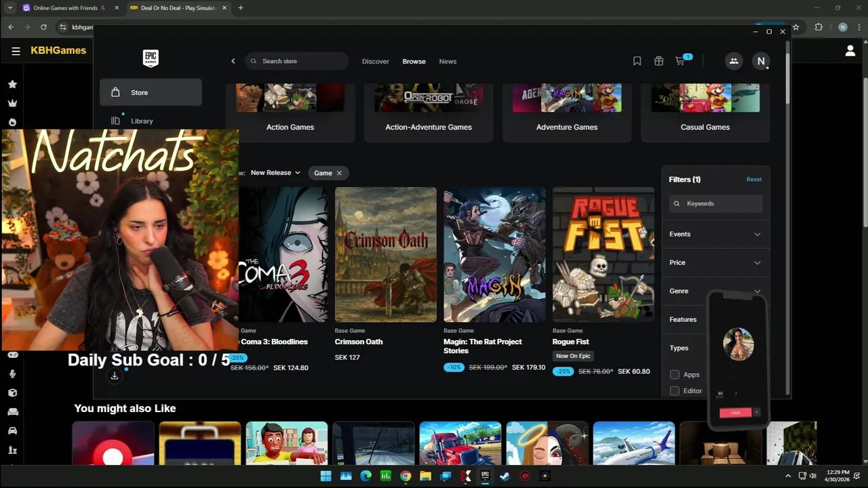Click the Search store field
The image size is (868, 488).
(x=296, y=61)
